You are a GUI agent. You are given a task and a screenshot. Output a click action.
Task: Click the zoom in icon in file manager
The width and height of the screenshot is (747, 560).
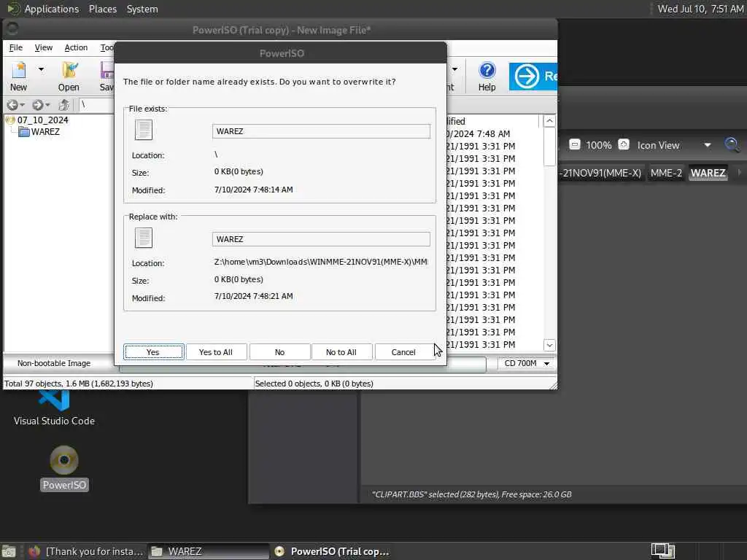624,144
